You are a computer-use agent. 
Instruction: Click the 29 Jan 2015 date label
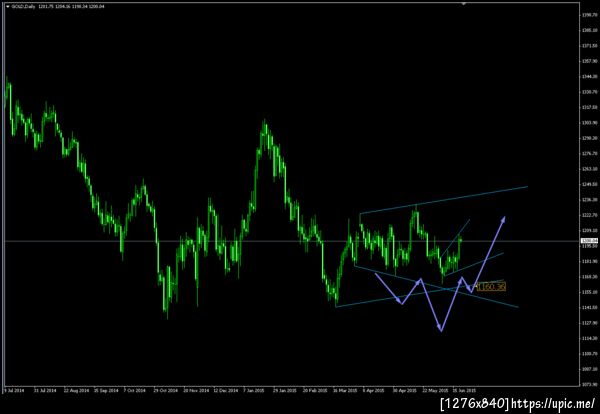(x=285, y=391)
